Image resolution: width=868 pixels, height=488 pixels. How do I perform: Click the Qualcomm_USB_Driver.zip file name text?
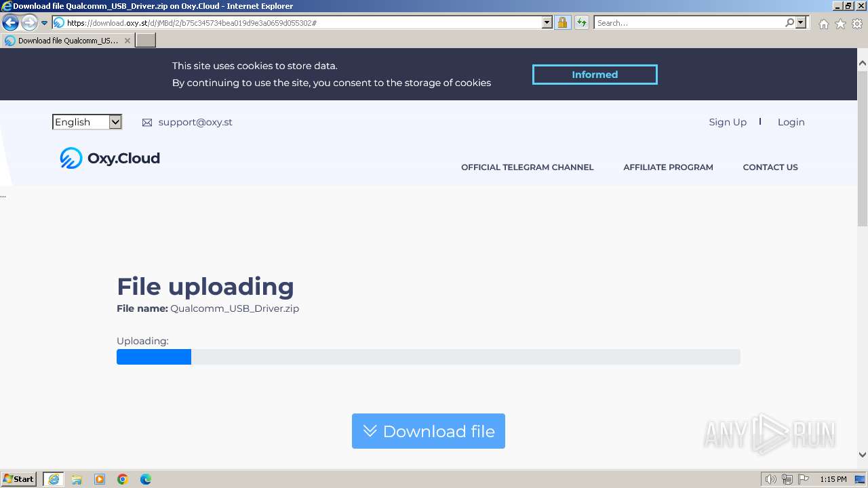coord(235,308)
